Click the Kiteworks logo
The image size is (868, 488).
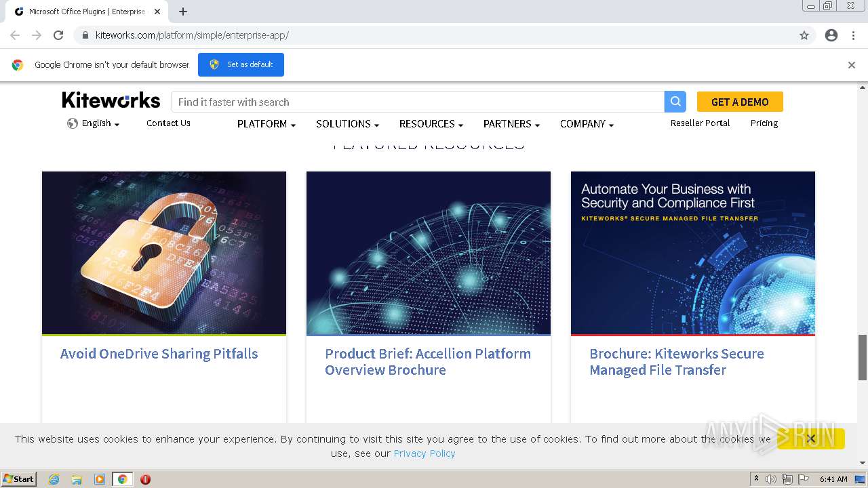coord(111,100)
